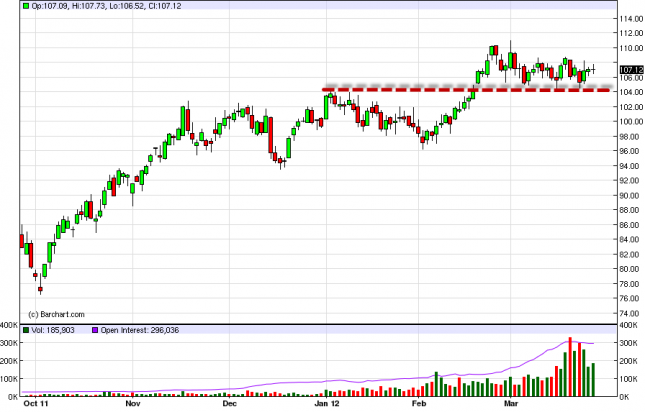Screen dimensions: 645x412
Task: Click the 104.00 price axis label
Action: point(631,92)
